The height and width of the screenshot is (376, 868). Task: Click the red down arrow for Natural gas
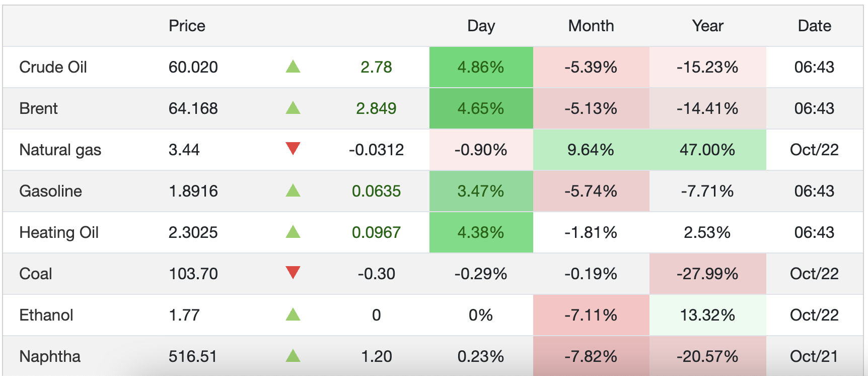click(x=293, y=149)
